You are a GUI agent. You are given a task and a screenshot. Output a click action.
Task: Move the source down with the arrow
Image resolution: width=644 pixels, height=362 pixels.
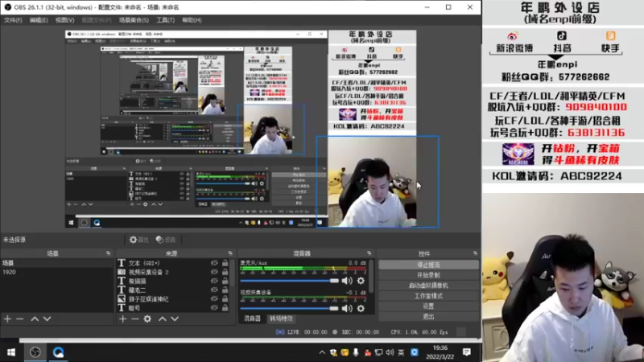tap(175, 319)
